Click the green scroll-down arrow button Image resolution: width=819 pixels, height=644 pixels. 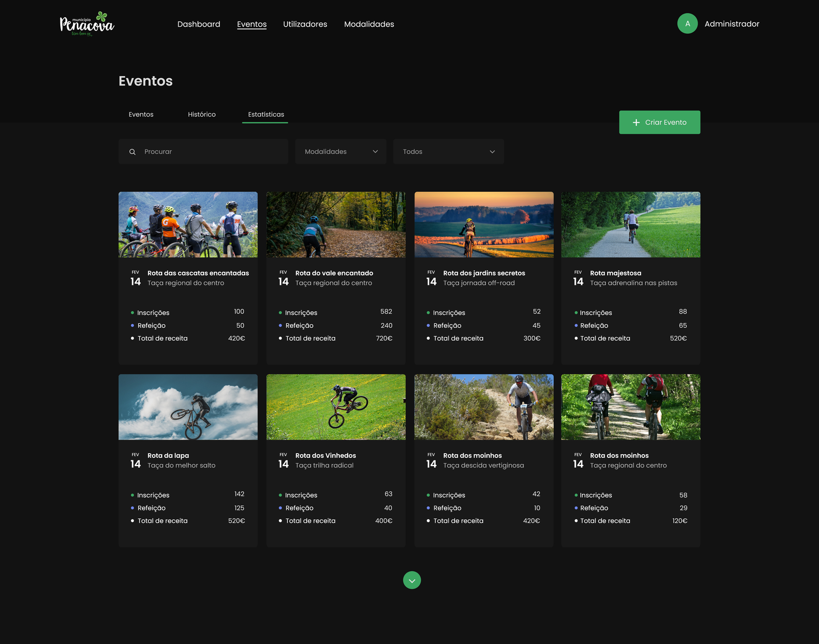click(412, 580)
